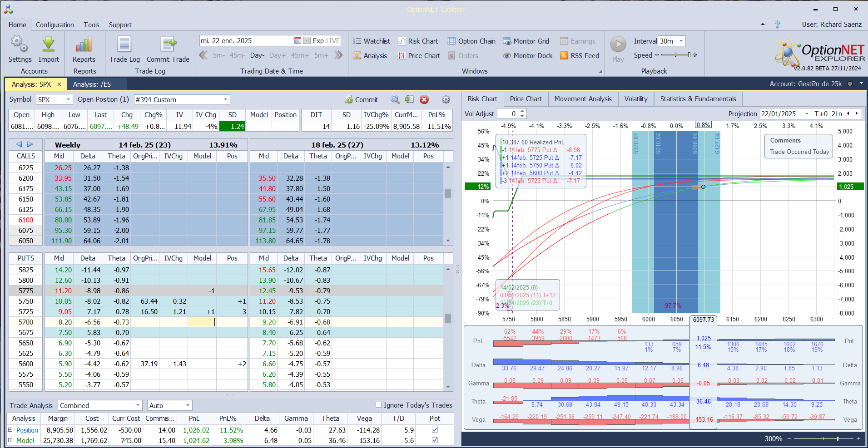The width and height of the screenshot is (868, 448).
Task: Open the candlestick Price Chart window
Action: click(x=419, y=56)
